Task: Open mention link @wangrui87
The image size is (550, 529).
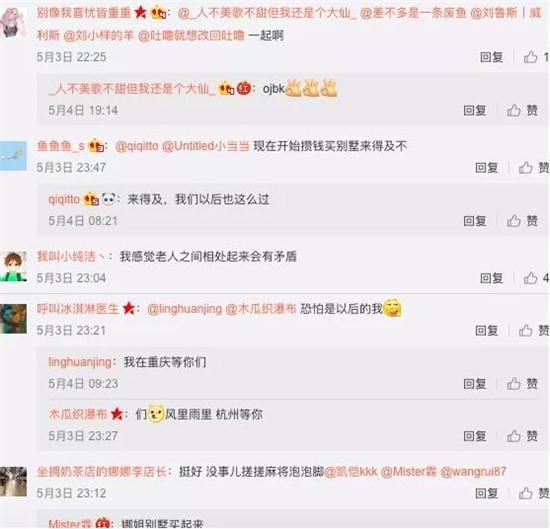Action: point(473,472)
